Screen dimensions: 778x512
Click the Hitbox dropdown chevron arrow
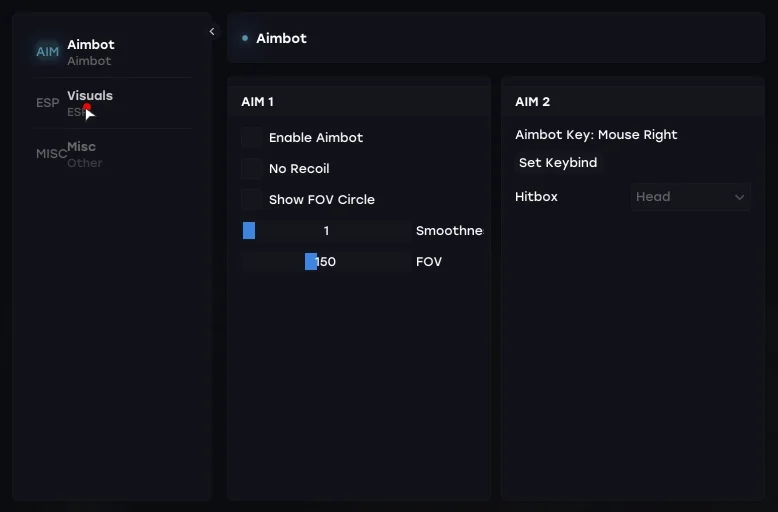pos(739,197)
